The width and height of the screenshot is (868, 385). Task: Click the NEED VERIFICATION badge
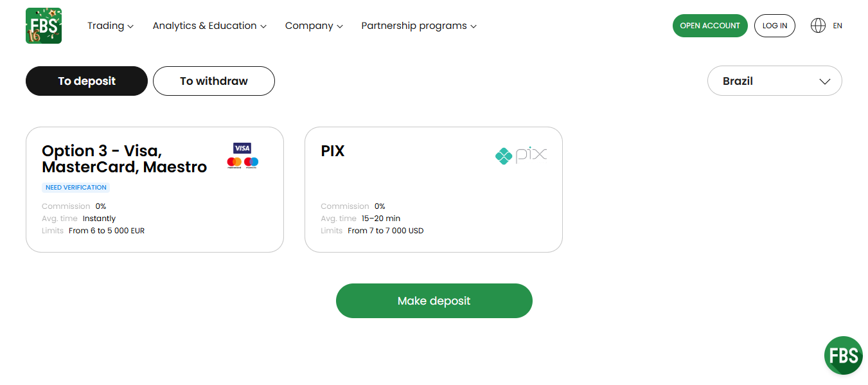[x=75, y=187]
